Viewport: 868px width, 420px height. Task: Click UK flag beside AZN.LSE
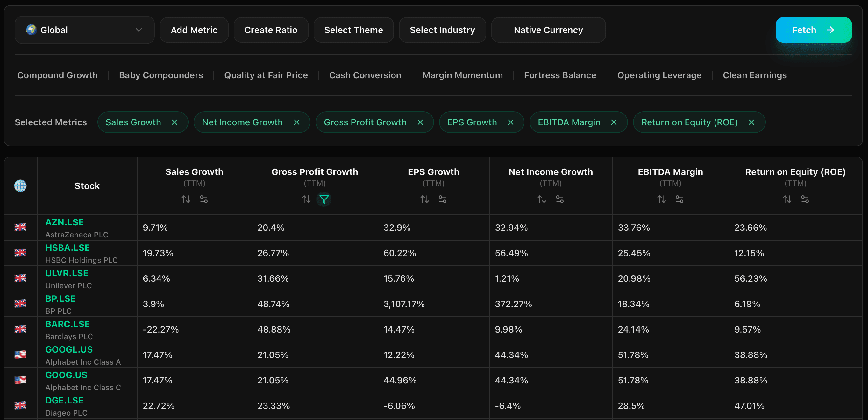click(20, 227)
